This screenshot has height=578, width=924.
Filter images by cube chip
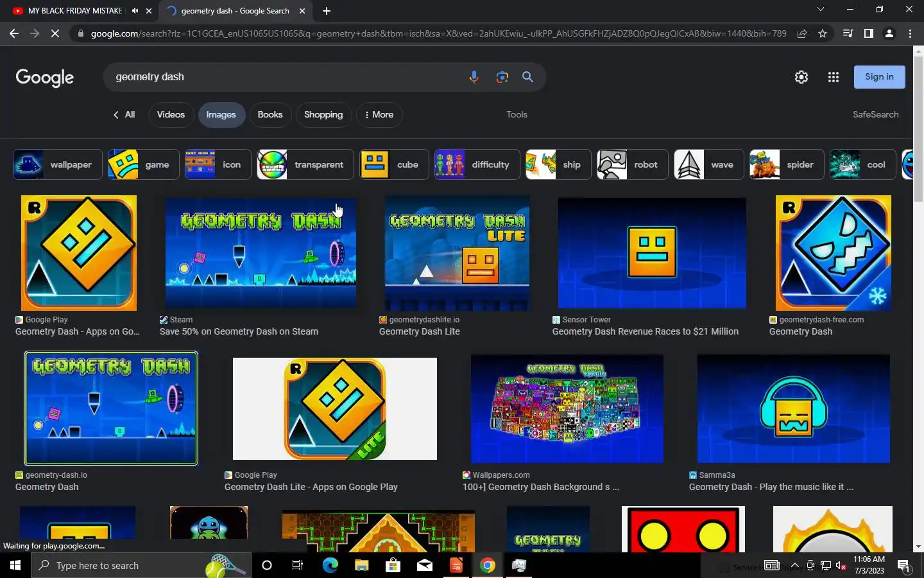coord(394,164)
